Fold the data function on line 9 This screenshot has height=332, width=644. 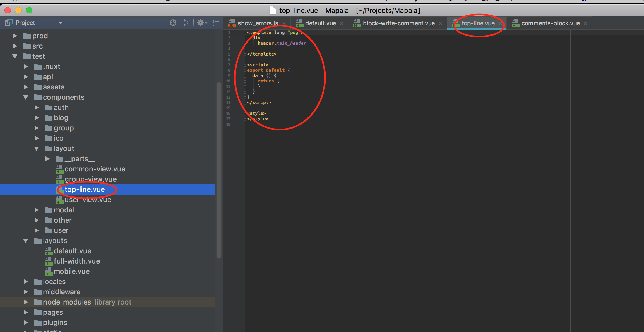[245, 76]
